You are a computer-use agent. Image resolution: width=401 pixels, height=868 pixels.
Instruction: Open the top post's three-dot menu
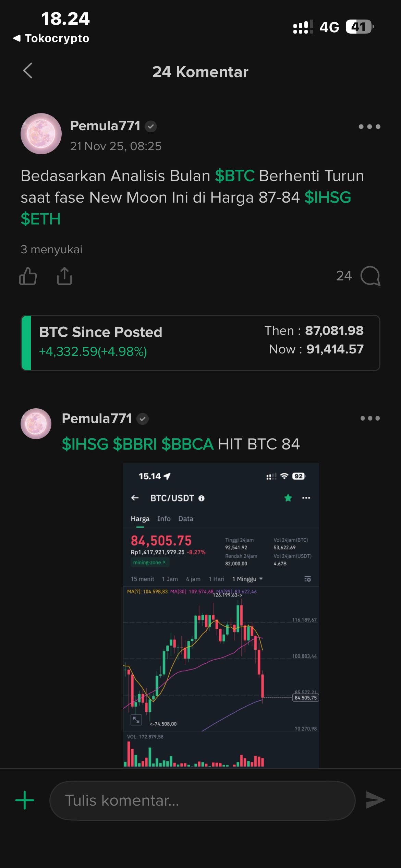coord(369,127)
